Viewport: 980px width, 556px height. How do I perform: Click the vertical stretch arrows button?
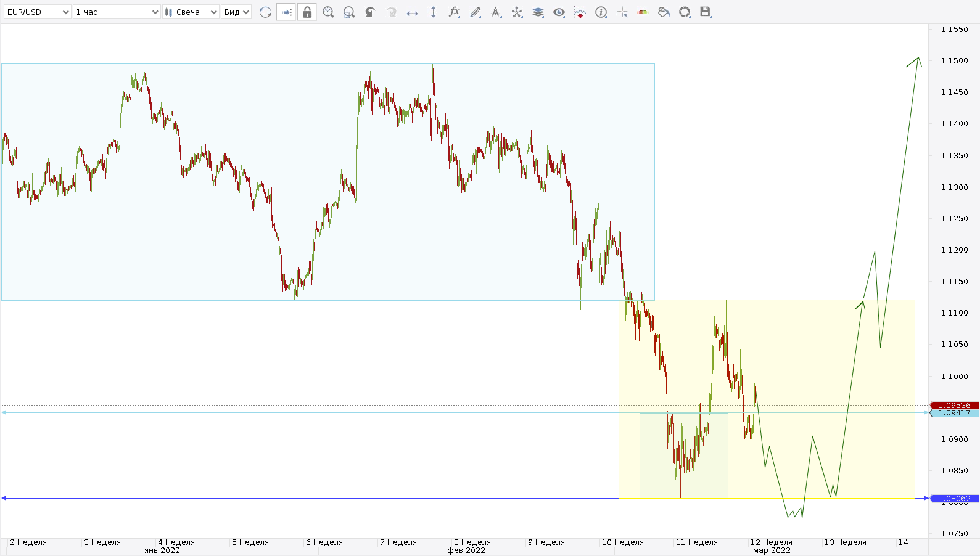coord(433,12)
